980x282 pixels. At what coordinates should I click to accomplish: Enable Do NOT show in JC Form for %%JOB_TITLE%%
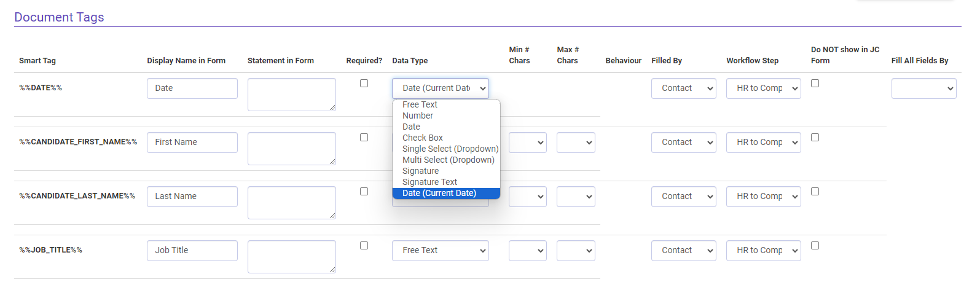pyautogui.click(x=815, y=245)
